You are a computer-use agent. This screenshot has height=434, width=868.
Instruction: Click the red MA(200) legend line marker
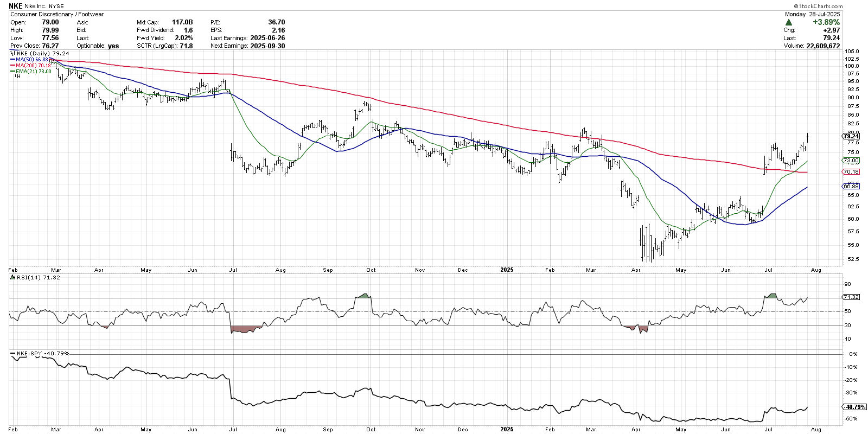12,66
